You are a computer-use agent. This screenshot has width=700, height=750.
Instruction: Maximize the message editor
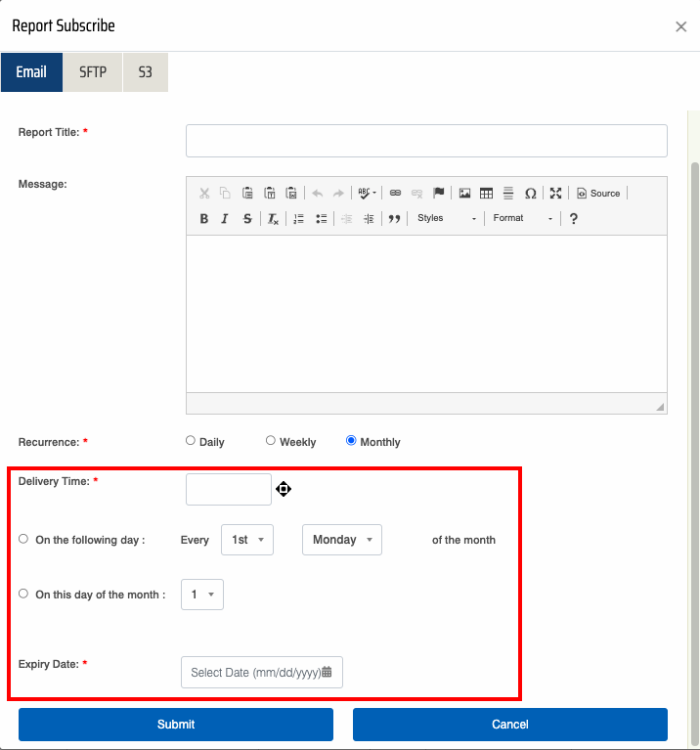555,194
